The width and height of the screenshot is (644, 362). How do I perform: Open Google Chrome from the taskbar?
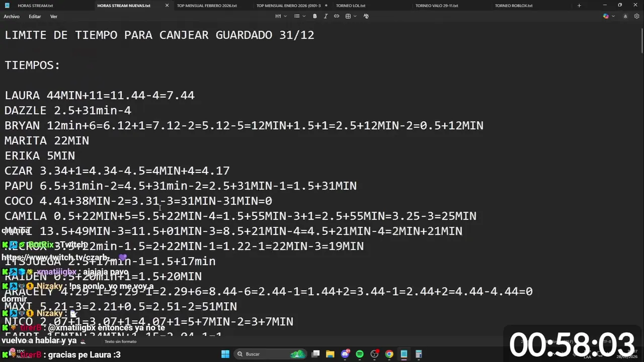tap(389, 354)
